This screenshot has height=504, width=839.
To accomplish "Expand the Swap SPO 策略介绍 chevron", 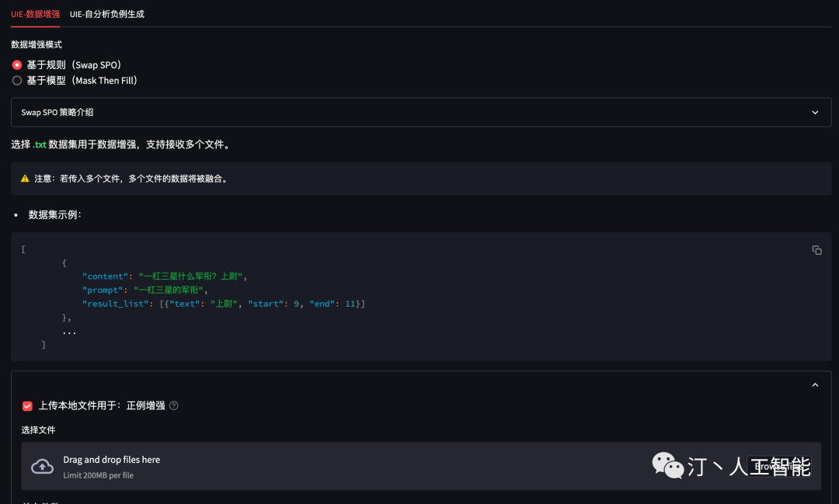I will tap(815, 113).
